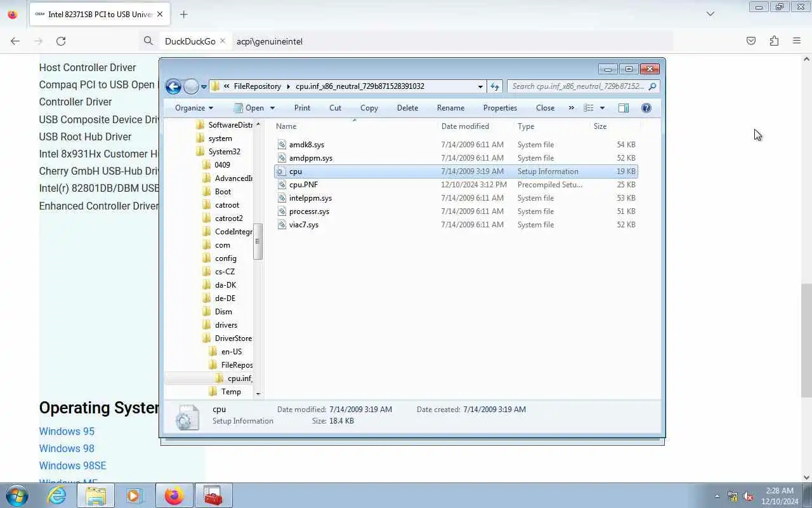Click the List all tabs dropdown
This screenshot has width=812, height=508.
pos(710,14)
